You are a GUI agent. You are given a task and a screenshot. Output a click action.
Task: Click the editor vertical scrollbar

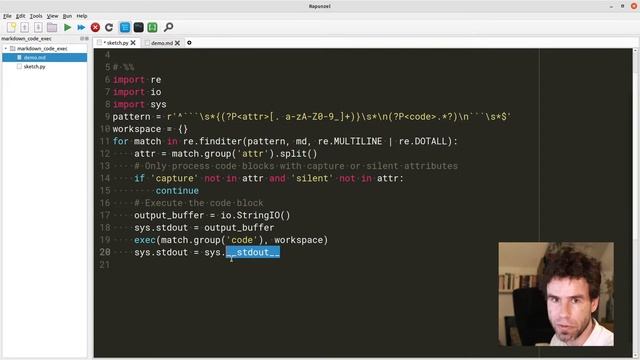635,202
